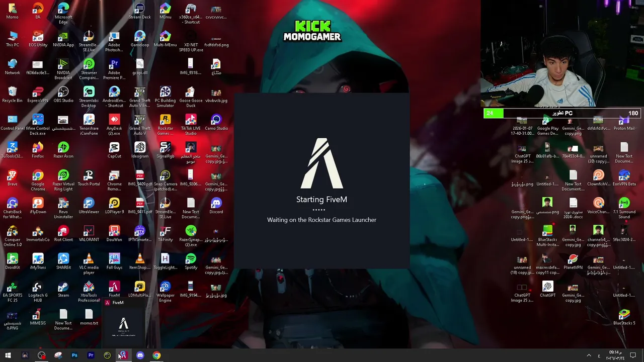Open the ChatGPT app desktop shortcut
Image resolution: width=644 pixels, height=362 pixels.
point(547,289)
